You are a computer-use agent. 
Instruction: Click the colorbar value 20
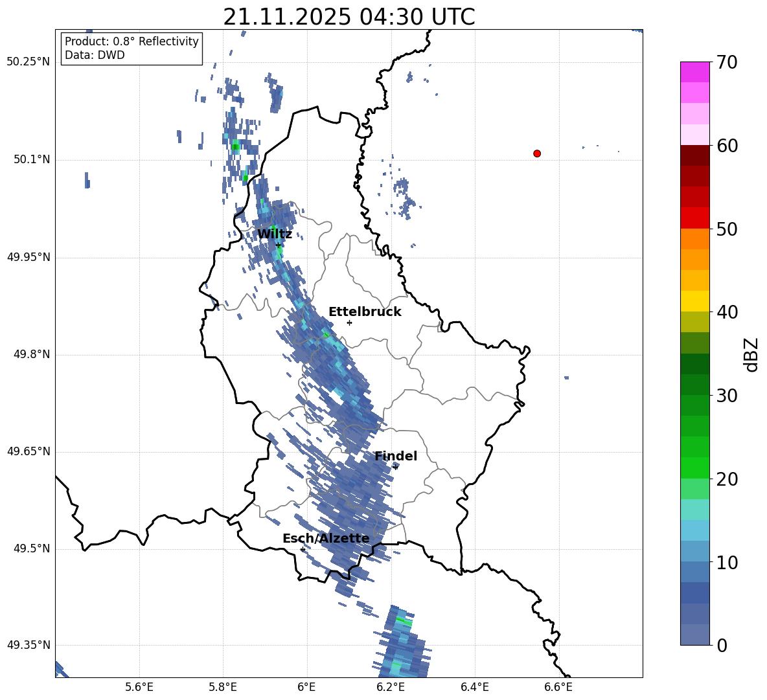coord(727,479)
